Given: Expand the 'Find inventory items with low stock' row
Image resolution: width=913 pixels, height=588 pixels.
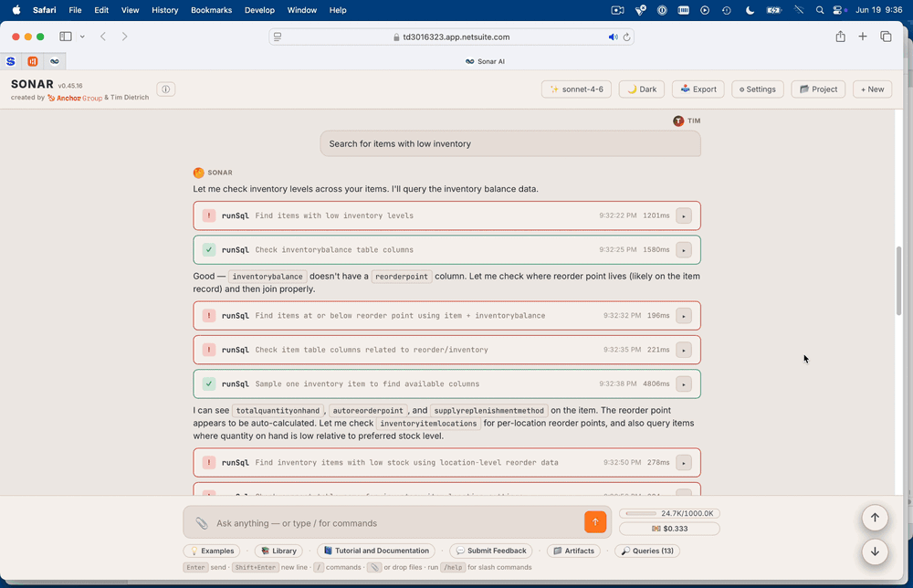Looking at the screenshot, I should 684,463.
